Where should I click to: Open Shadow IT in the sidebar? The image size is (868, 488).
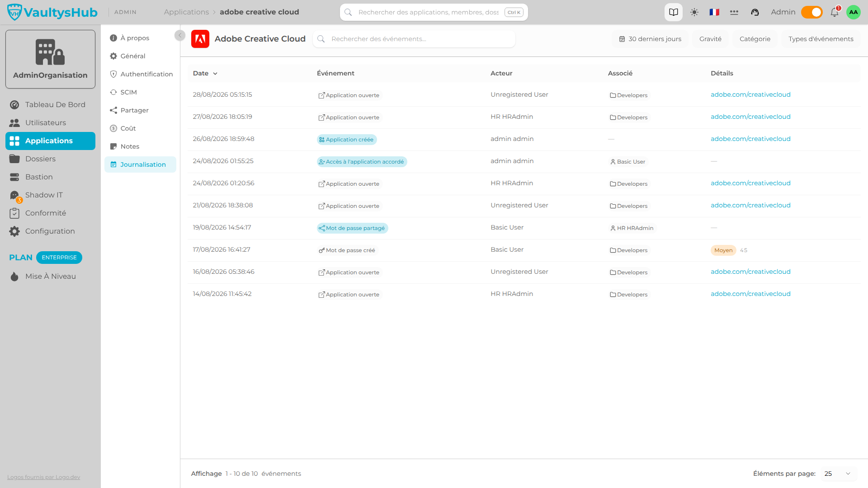50,195
